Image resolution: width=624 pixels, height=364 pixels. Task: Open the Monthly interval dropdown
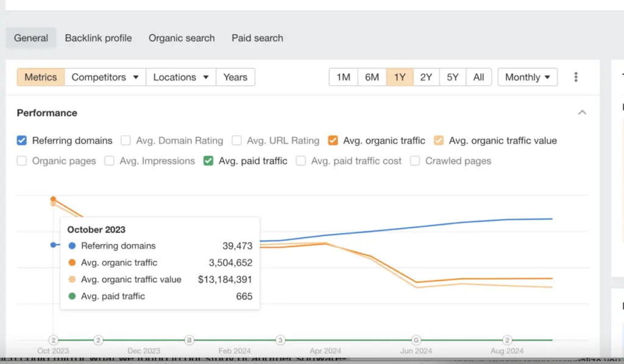point(527,77)
